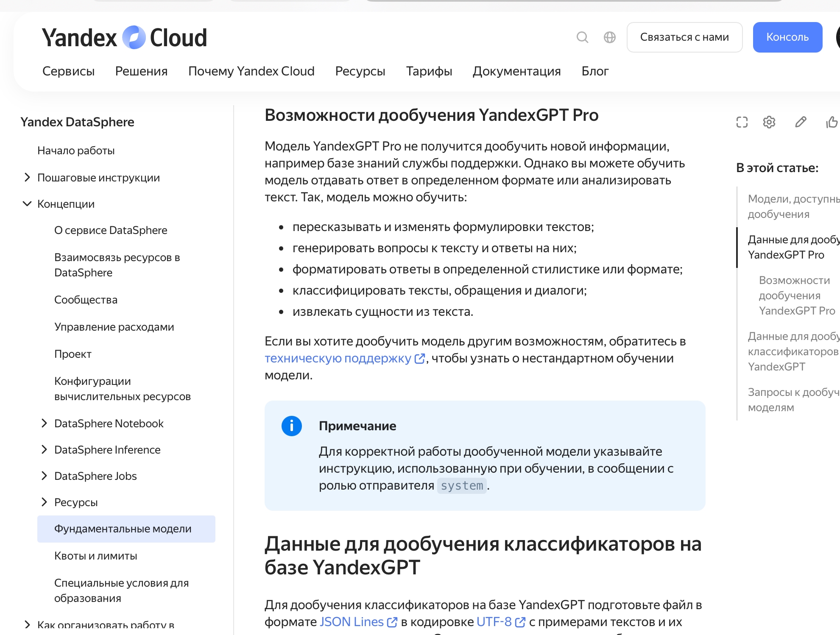Open Специальные условия для образования
The width and height of the screenshot is (840, 635).
click(121, 590)
